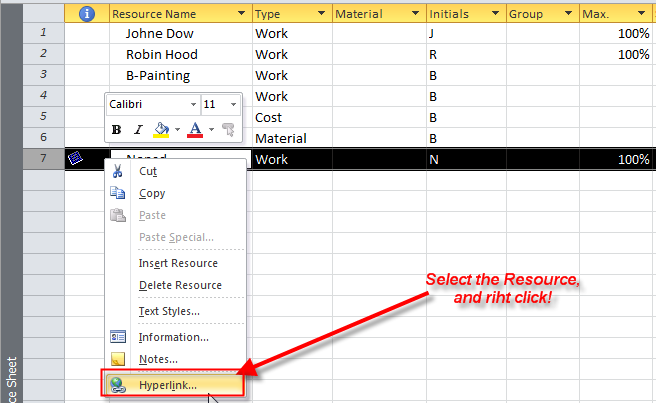Choose Insert Resource from context menu
Screen dimensions: 656x403
(x=177, y=263)
